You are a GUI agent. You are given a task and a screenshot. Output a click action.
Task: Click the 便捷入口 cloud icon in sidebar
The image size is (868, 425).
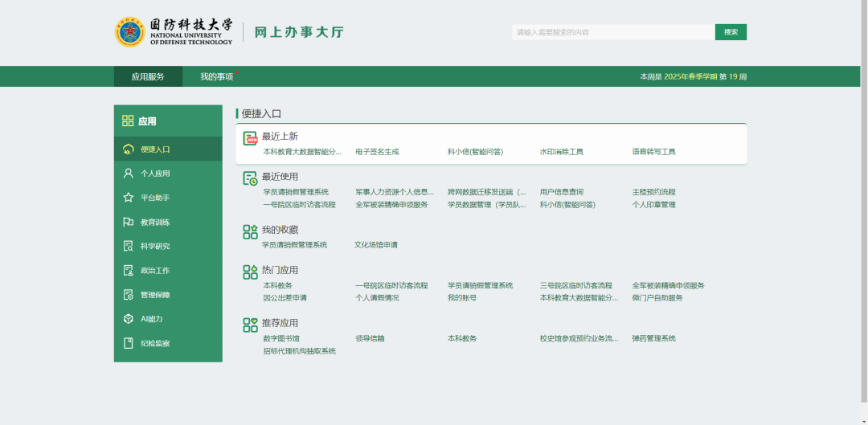pyautogui.click(x=128, y=149)
